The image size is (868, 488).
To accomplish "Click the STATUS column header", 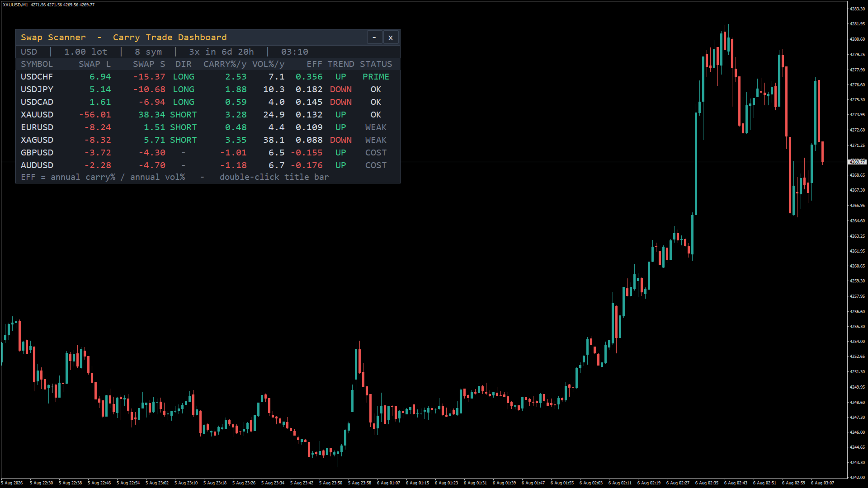I will [376, 64].
